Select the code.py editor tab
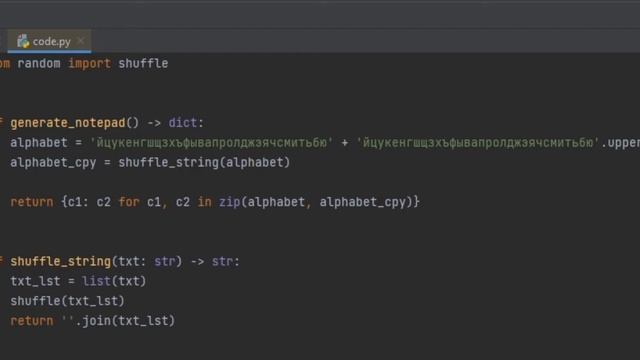 point(49,41)
